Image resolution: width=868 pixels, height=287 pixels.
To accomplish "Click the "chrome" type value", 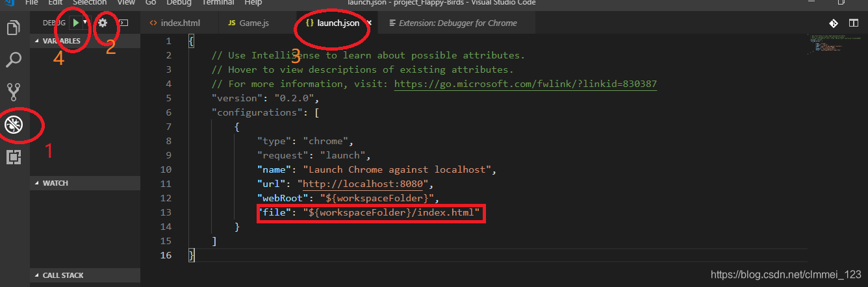I will point(327,141).
